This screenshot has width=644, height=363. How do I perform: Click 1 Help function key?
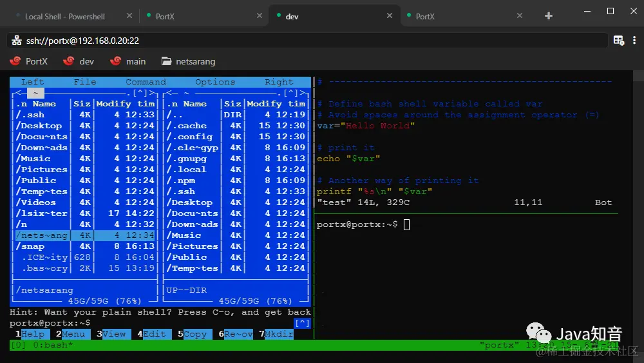pos(32,334)
